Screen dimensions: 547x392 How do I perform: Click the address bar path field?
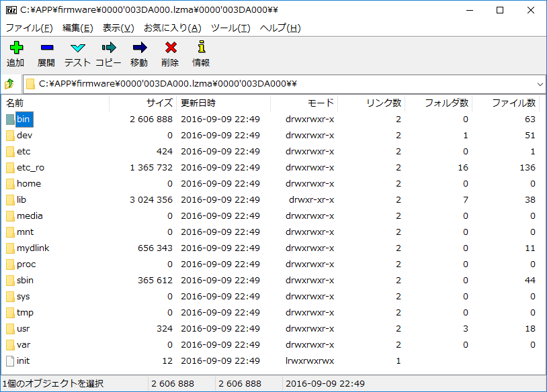click(284, 84)
